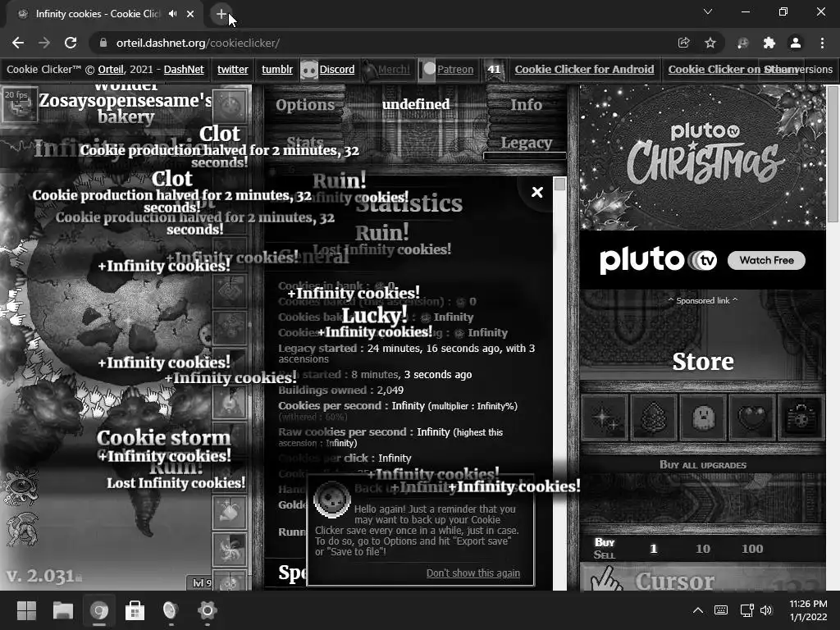This screenshot has width=840, height=630.
Task: Open the Discord link
Action: pyautogui.click(x=337, y=69)
